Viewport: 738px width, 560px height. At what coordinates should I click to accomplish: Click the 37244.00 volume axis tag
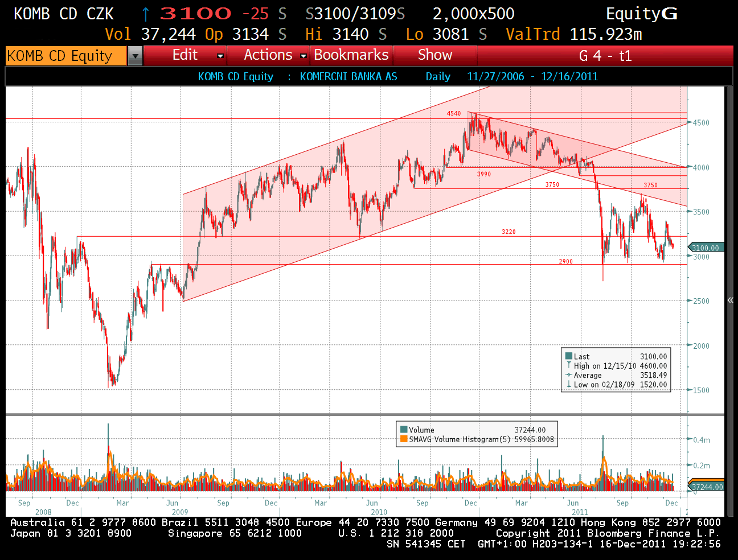point(707,487)
